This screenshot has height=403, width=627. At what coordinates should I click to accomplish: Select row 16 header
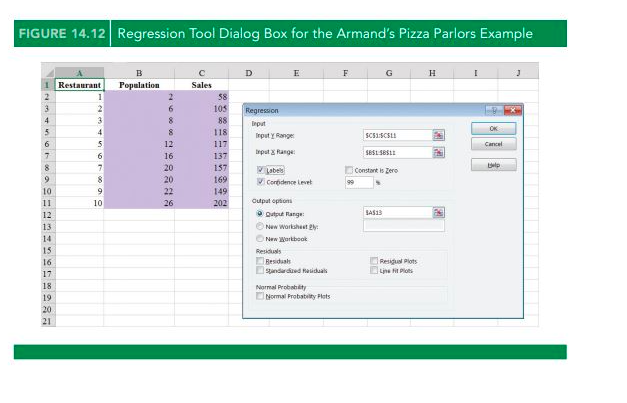tap(48, 262)
